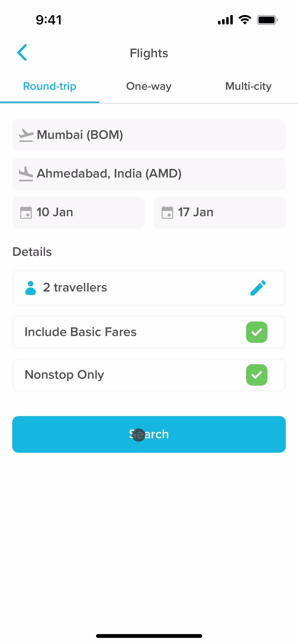Click the calendar icon beside 10 Jan

click(26, 212)
